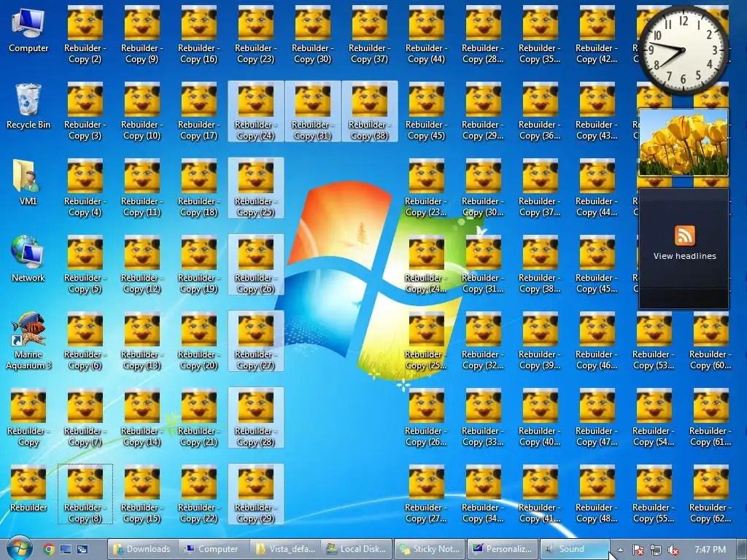The width and height of the screenshot is (747, 560).
Task: Switch to the Local Disk taskbar window
Action: pos(356,549)
